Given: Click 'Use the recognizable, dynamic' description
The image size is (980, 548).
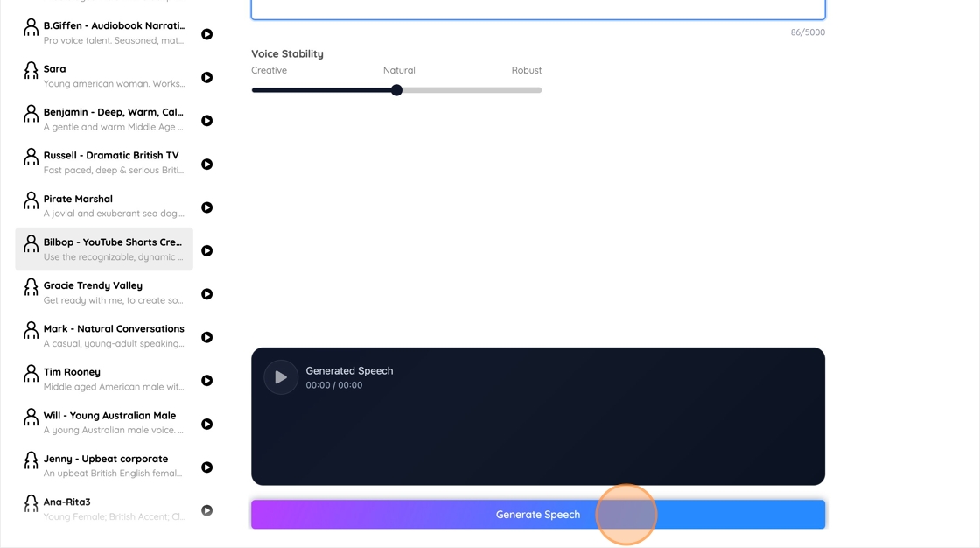Looking at the screenshot, I should point(113,257).
